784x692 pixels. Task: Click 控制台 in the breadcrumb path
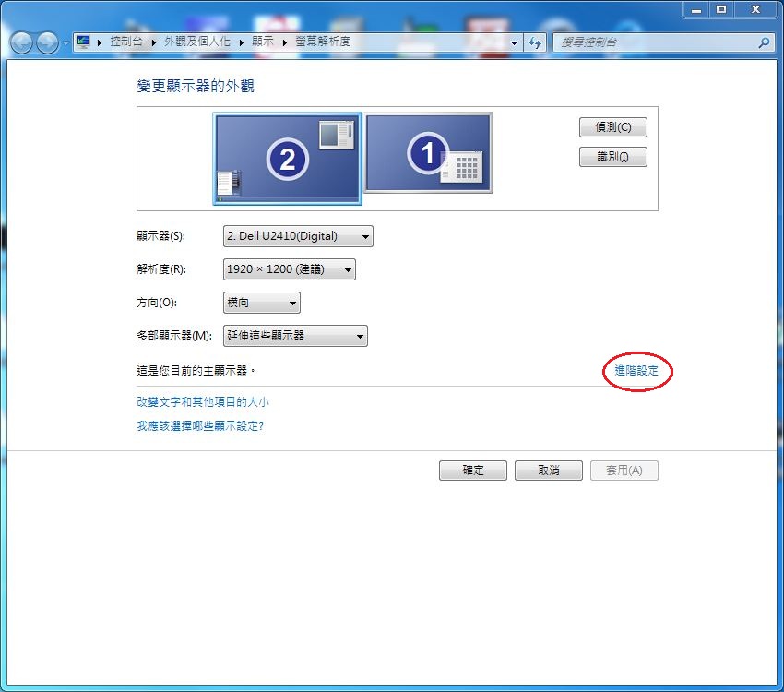coord(126,42)
